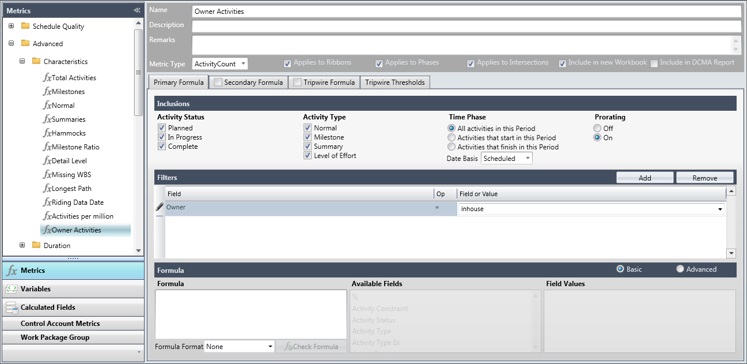
Task: Click into the Description input field
Action: (466, 26)
